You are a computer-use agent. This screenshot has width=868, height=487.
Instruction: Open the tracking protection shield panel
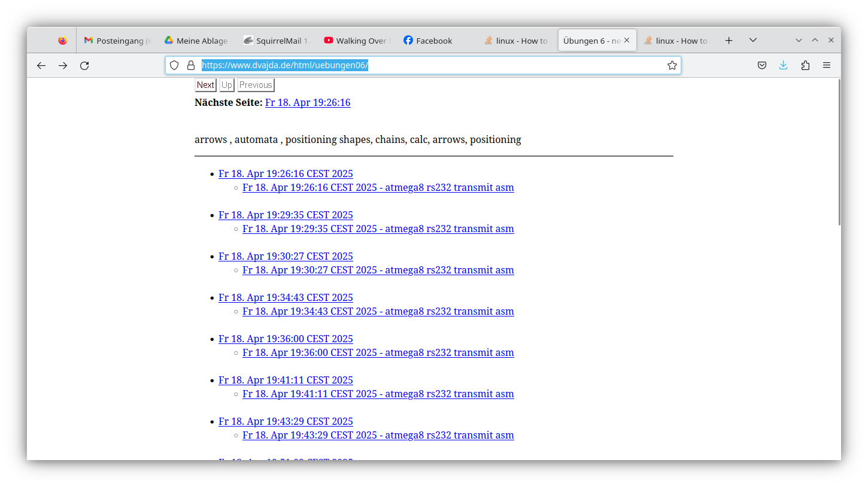pos(174,66)
